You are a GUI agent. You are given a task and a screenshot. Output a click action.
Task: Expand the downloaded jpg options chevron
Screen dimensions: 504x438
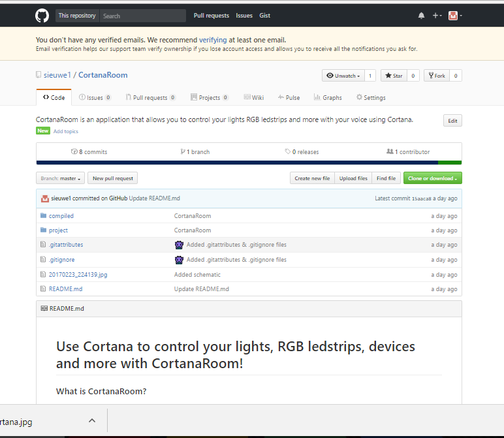tap(92, 420)
